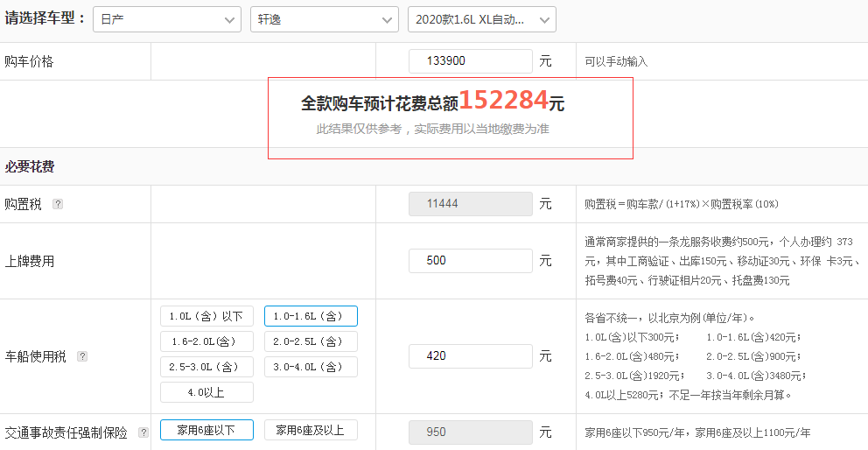Click the 可以手动输入 hint text
This screenshot has width=868, height=450.
[x=616, y=61]
